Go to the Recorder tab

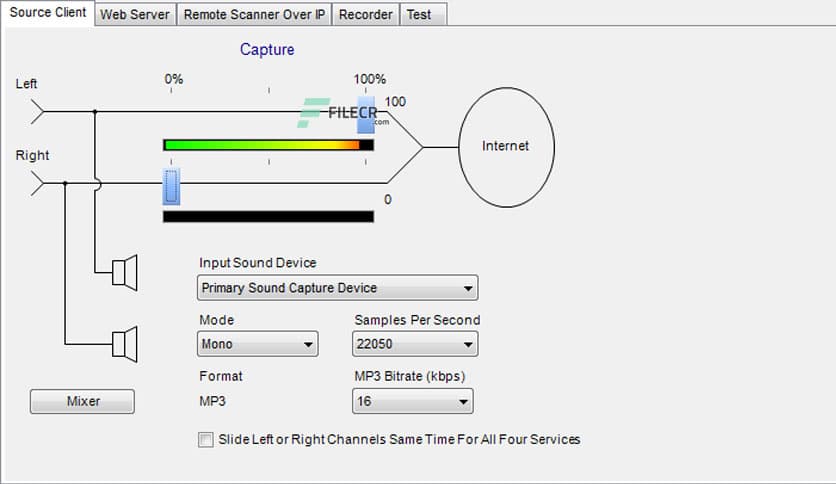point(365,14)
